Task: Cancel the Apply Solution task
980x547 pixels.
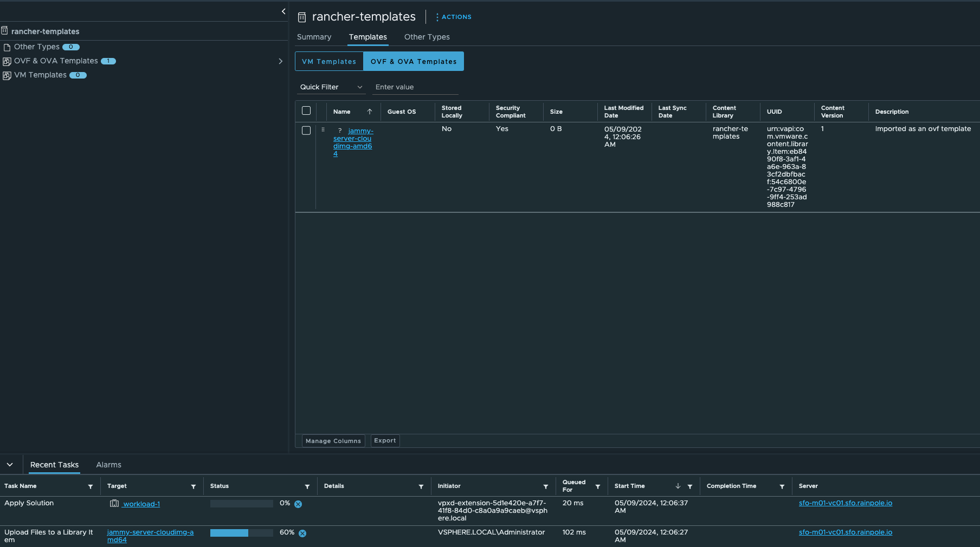Action: [298, 504]
